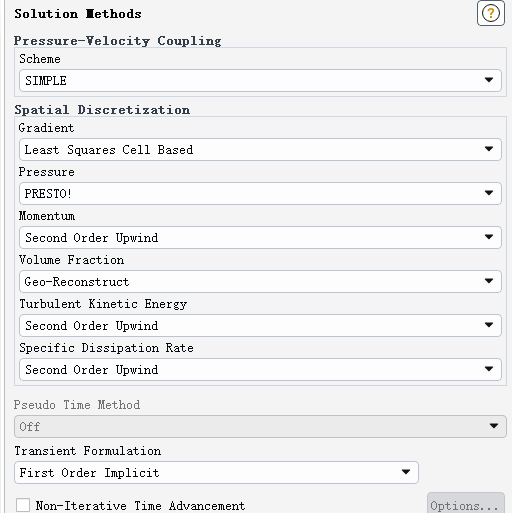Click the Specific Dissipation Rate dropdown arrow
Image resolution: width=512 pixels, height=513 pixels.
pyautogui.click(x=489, y=369)
